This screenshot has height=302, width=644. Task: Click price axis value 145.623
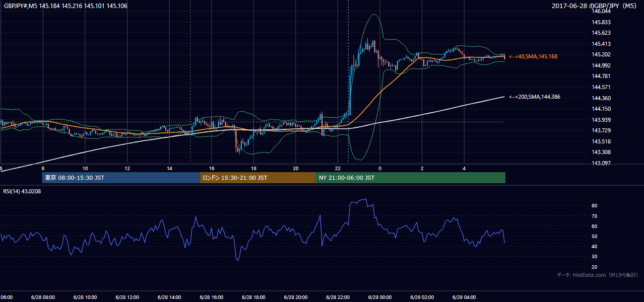coord(602,33)
